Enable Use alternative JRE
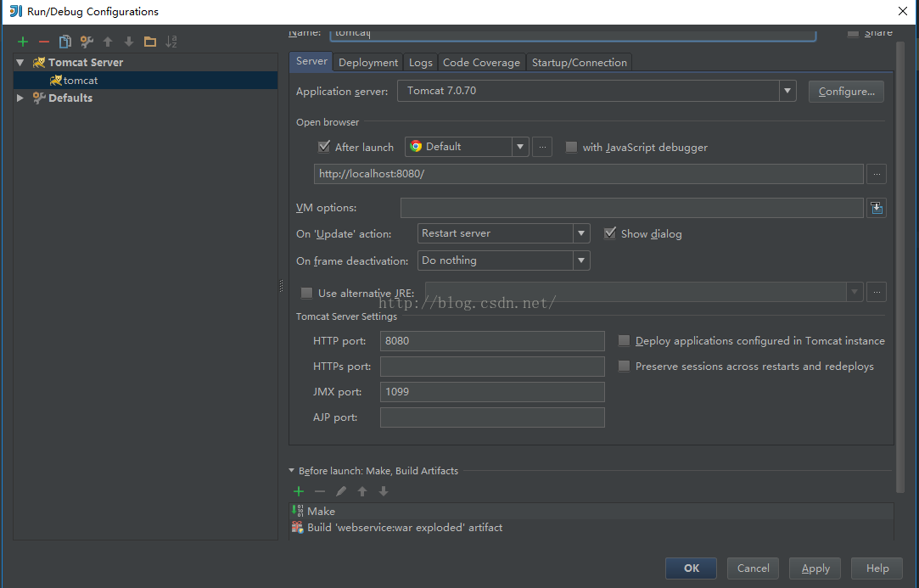Screen dimensions: 919x588 tap(306, 293)
